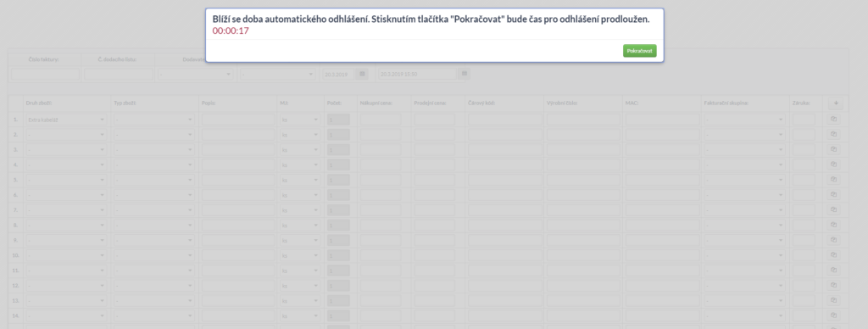Click the copy icon in row 12
Screen dimensions: 868x329
pos(833,286)
